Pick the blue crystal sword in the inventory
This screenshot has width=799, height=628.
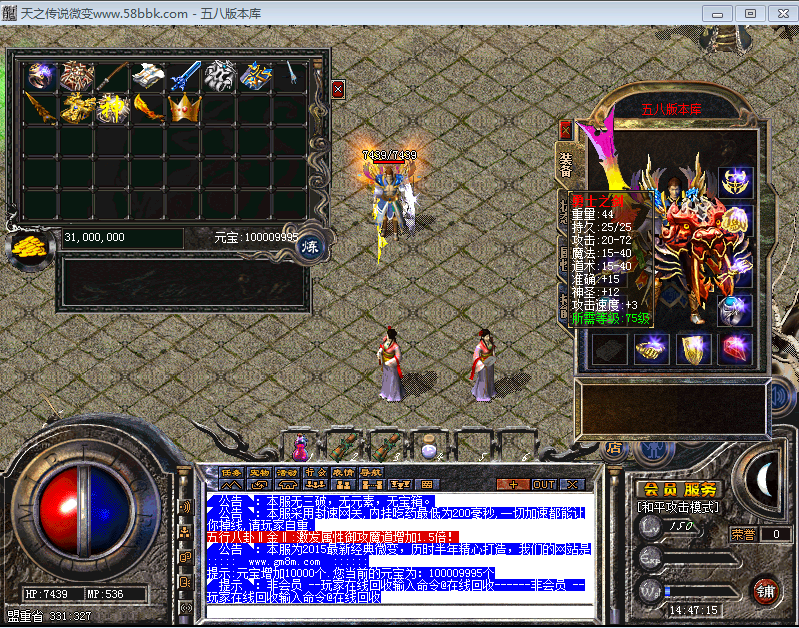pyautogui.click(x=184, y=76)
